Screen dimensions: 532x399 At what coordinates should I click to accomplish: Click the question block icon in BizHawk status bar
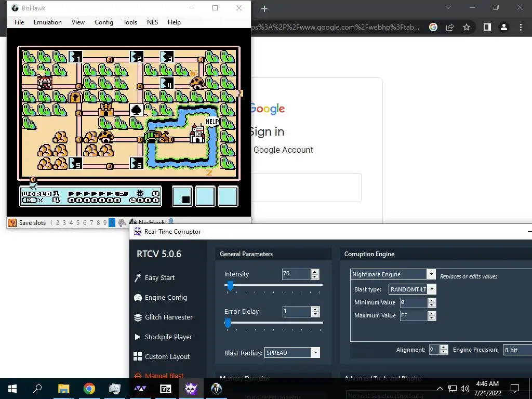(x=12, y=222)
